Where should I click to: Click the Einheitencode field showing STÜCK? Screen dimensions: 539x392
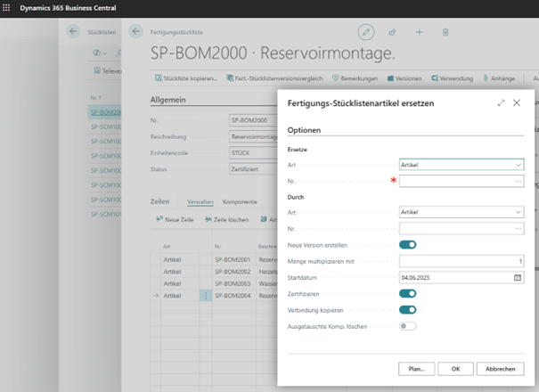tap(253, 152)
